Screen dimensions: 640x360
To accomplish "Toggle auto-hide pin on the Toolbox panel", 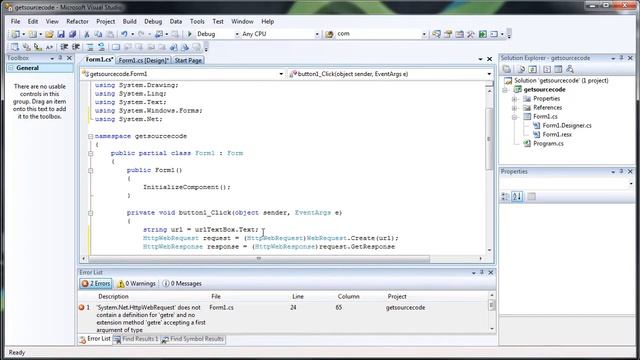I will [x=60, y=58].
